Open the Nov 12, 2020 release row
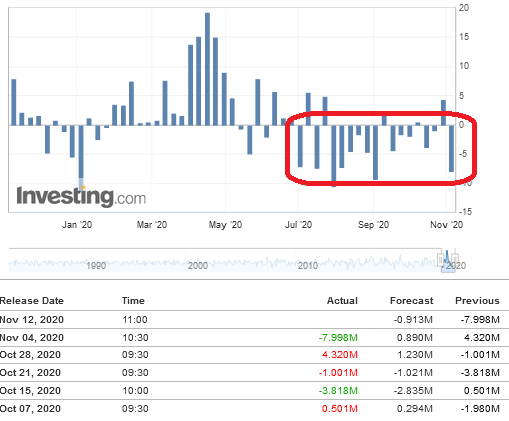 pos(254,320)
